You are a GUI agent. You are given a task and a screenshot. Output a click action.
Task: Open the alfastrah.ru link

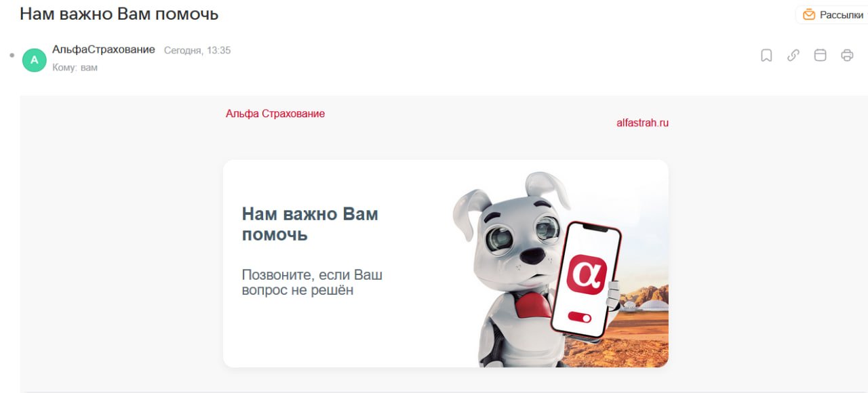click(642, 123)
